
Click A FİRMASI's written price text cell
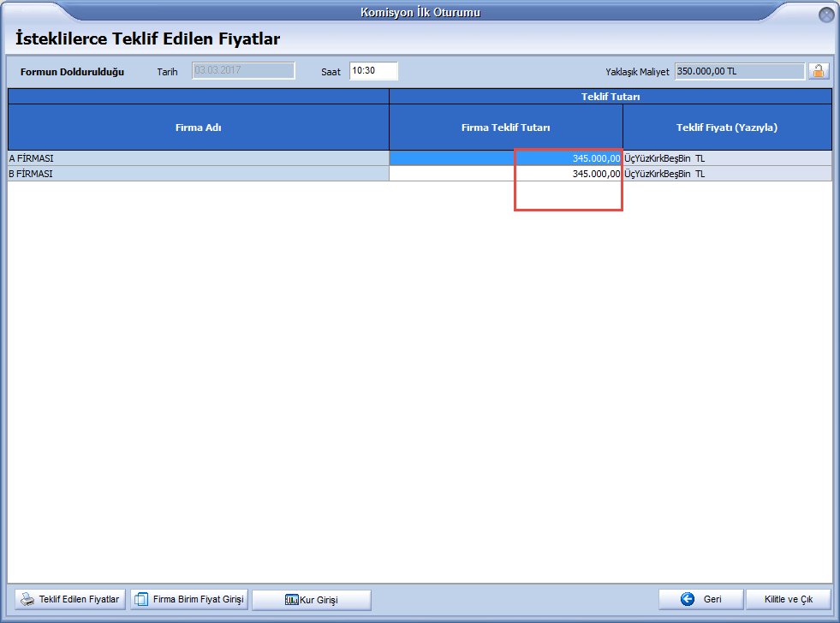point(727,158)
